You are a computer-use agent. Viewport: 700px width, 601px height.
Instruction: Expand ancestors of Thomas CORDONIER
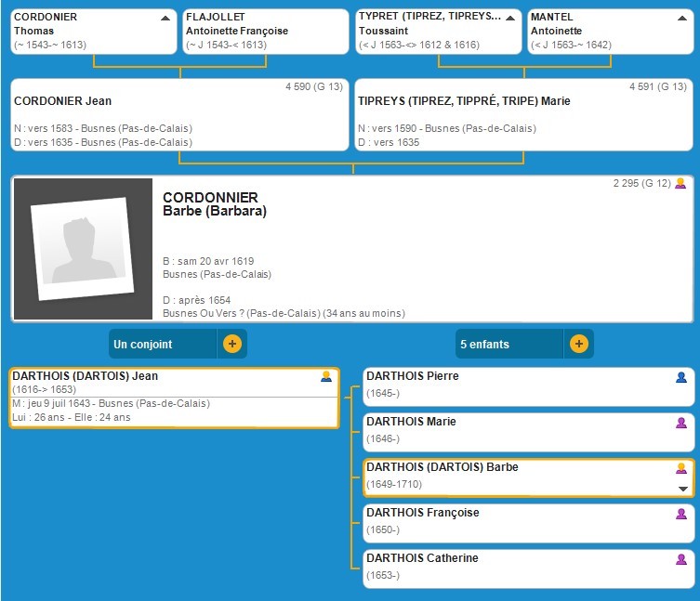coord(165,18)
